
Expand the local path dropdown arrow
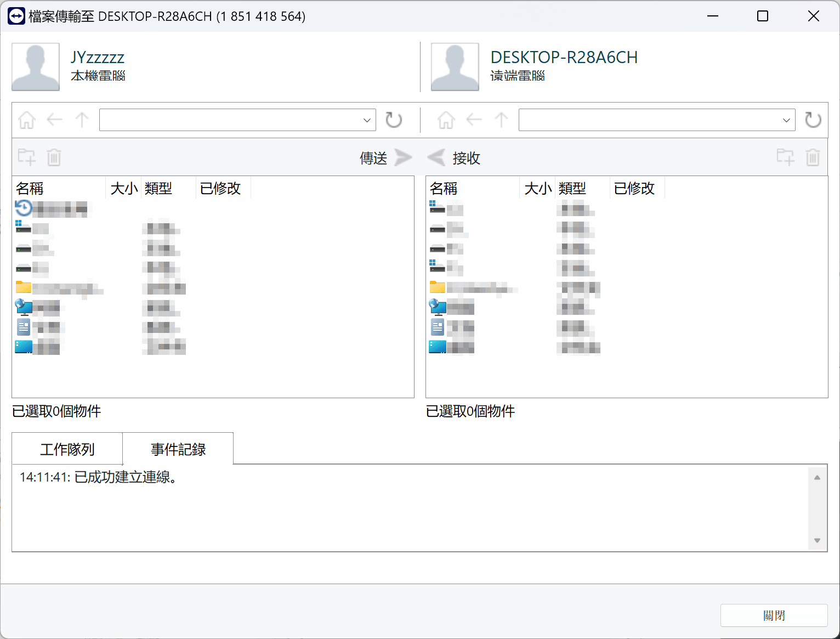(367, 120)
